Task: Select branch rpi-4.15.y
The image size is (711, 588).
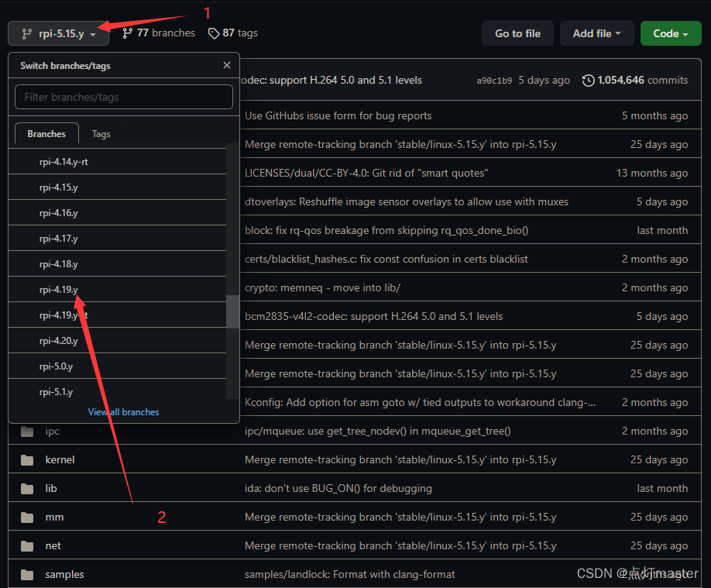Action: tap(117, 187)
